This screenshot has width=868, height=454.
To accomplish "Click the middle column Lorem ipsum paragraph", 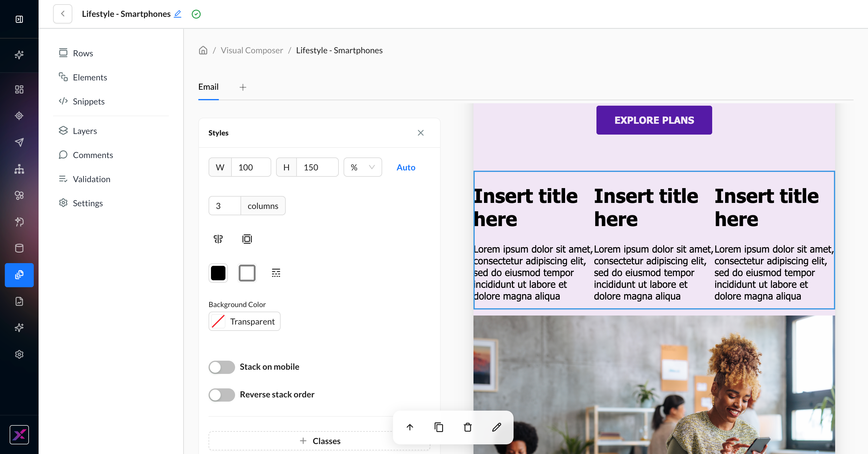I will click(653, 272).
